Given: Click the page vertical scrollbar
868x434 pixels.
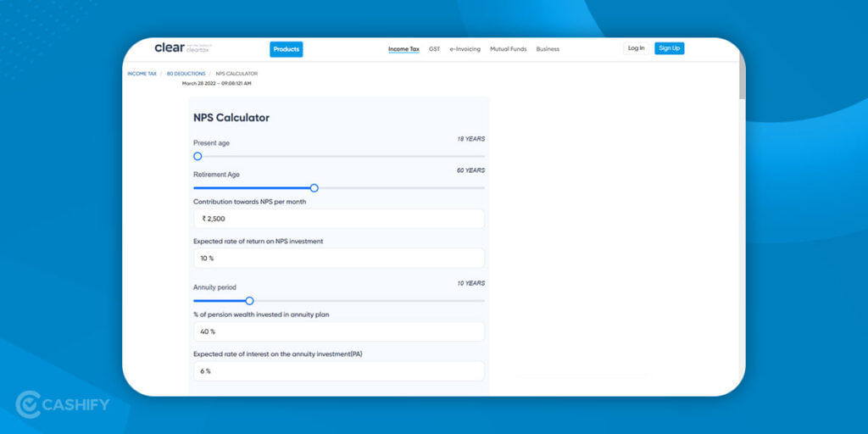Looking at the screenshot, I should 742,77.
